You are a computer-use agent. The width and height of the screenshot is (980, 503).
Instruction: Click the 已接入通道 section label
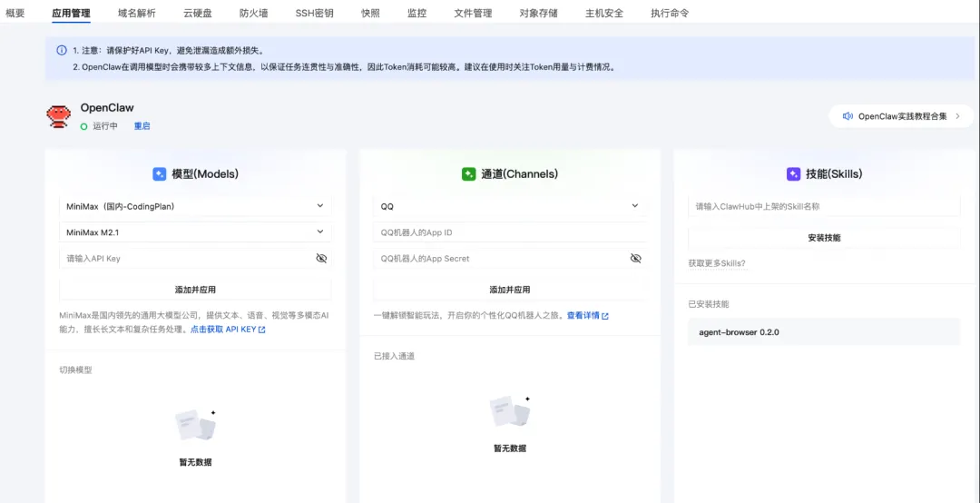coord(395,356)
